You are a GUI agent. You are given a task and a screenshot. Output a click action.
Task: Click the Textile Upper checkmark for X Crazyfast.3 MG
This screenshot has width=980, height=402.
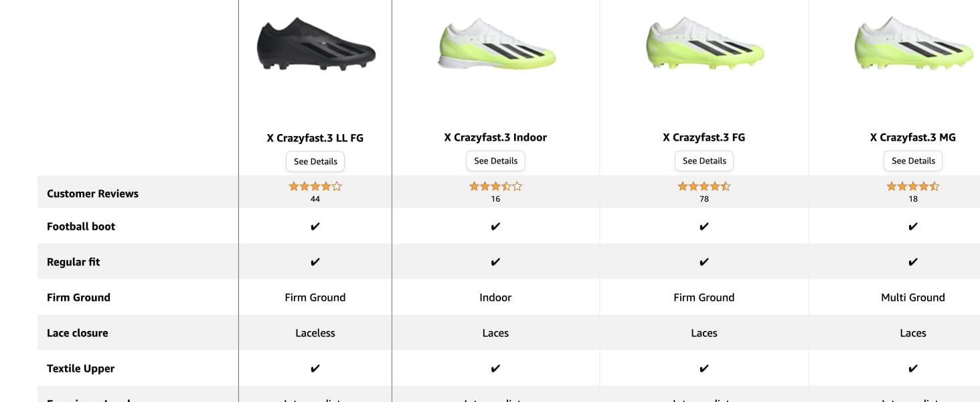pyautogui.click(x=913, y=368)
